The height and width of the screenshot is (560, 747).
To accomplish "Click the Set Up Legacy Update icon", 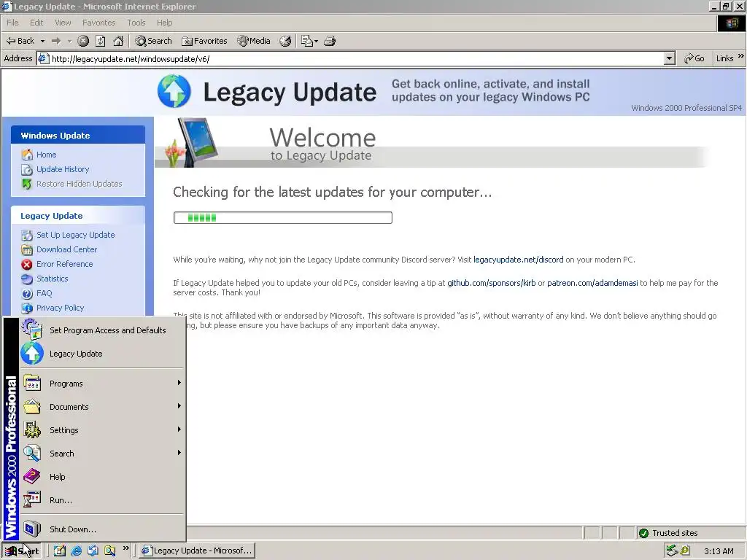I will click(x=27, y=236).
